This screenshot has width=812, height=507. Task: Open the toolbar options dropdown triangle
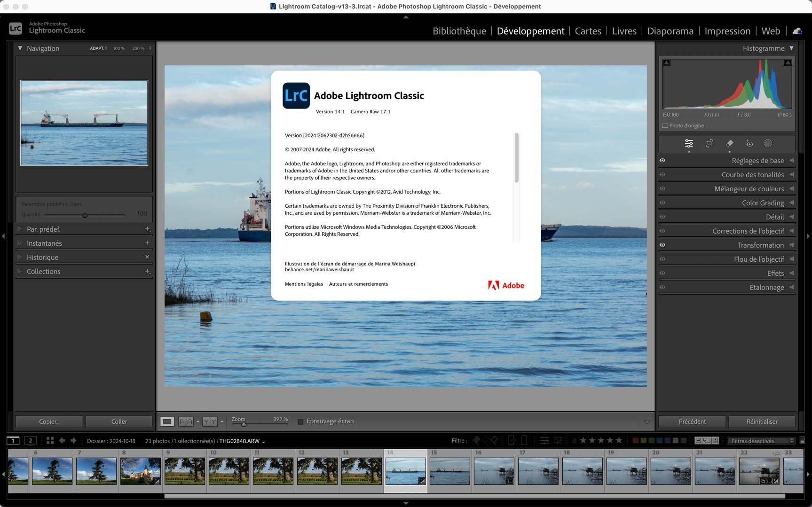(x=647, y=422)
